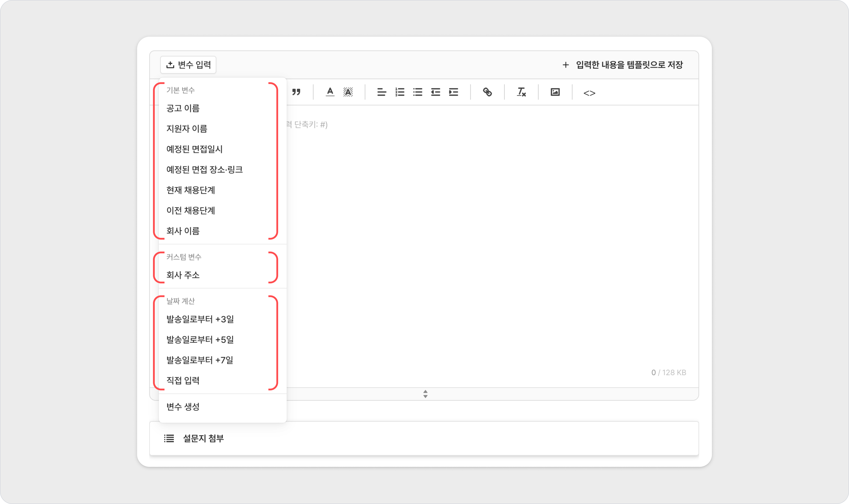Screen dimensions: 849x504
Task: Insert a hyperlink with the link icon
Action: pos(487,92)
